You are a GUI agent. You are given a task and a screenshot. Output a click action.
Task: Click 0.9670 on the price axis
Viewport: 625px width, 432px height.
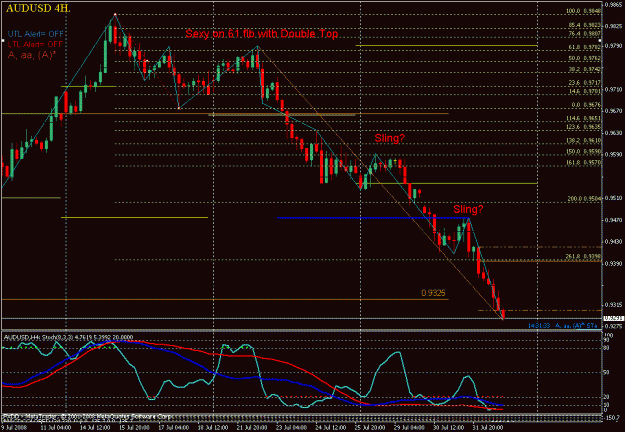(x=613, y=110)
